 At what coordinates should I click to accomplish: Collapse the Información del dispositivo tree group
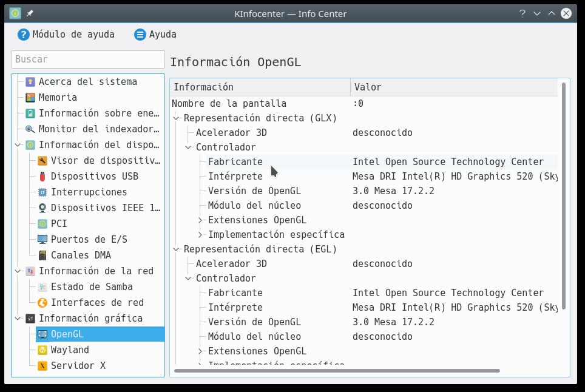click(x=18, y=144)
